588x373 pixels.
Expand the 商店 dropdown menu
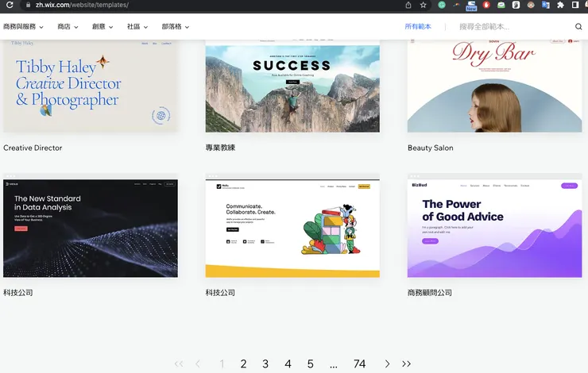point(68,27)
